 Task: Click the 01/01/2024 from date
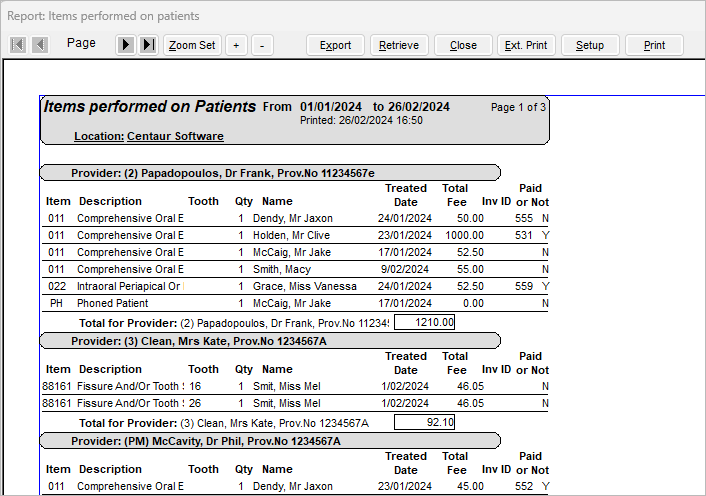coord(331,107)
